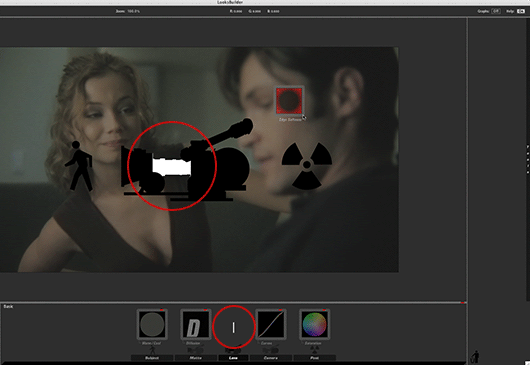Click the camera silhouette on the preview
530x365 pixels.
187,160
